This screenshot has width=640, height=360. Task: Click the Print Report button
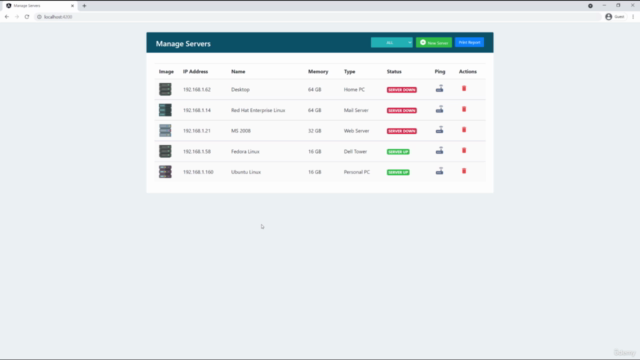point(469,42)
